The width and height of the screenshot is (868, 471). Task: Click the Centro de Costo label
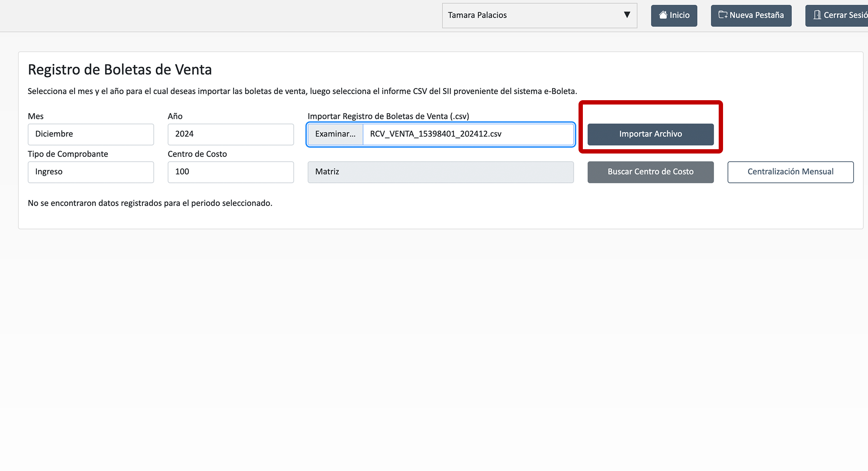tap(197, 154)
